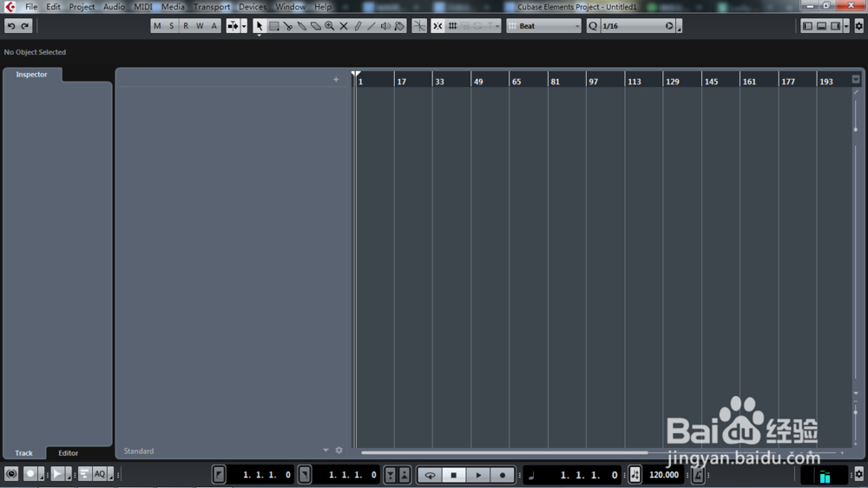This screenshot has height=488, width=868.
Task: Open the File menu
Action: tap(31, 7)
